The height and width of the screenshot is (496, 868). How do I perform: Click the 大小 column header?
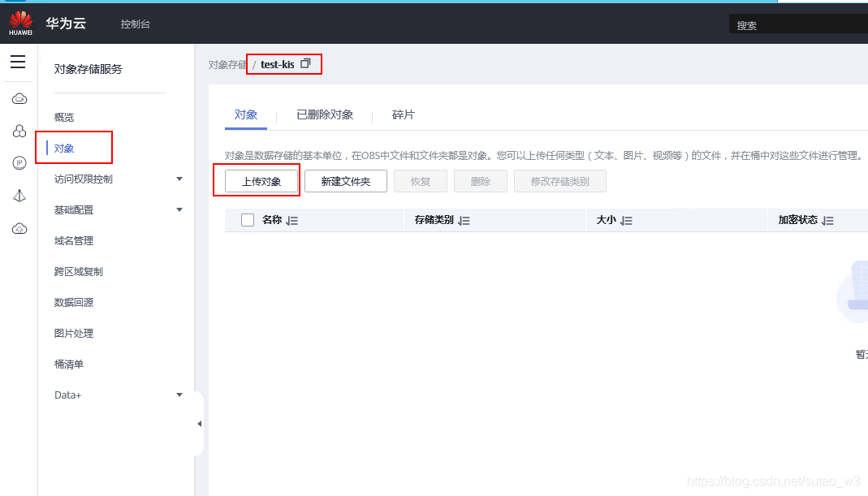click(607, 220)
